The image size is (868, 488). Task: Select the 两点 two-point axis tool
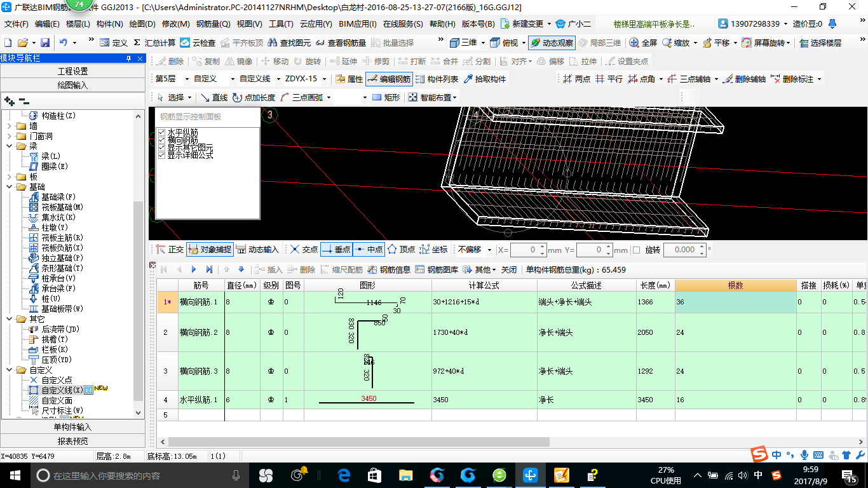pyautogui.click(x=577, y=79)
